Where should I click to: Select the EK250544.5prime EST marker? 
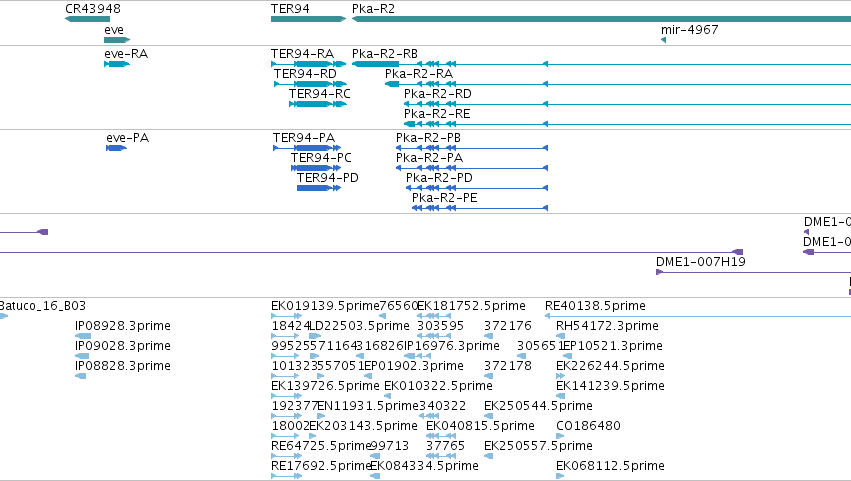pyautogui.click(x=488, y=416)
